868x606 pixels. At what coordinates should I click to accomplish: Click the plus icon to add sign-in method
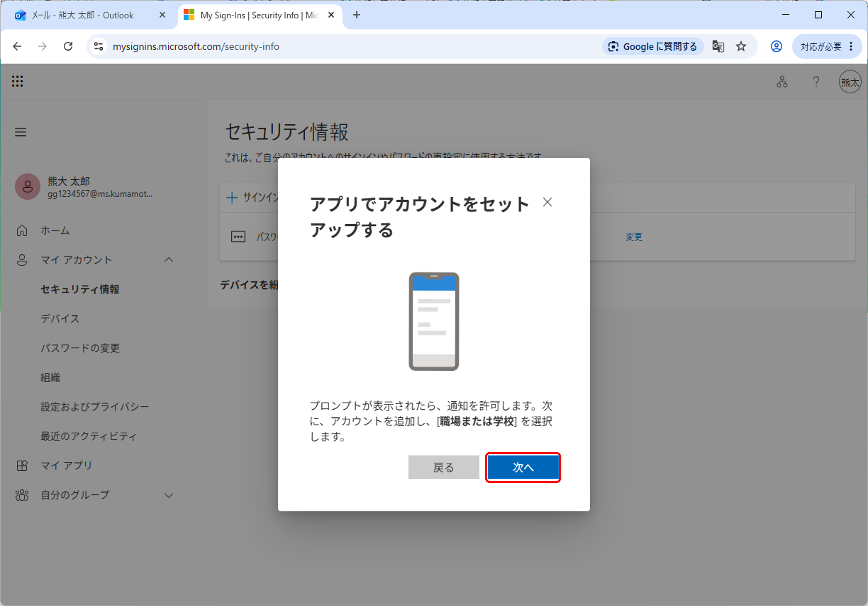[231, 197]
